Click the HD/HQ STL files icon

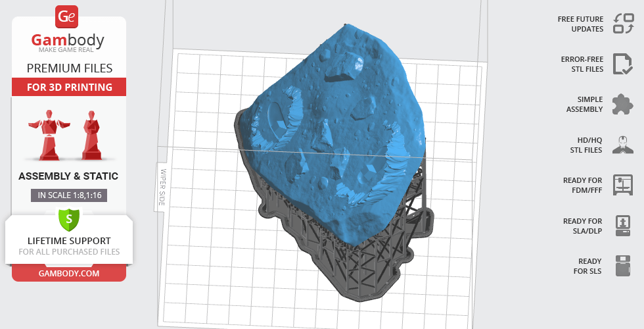pyautogui.click(x=622, y=145)
